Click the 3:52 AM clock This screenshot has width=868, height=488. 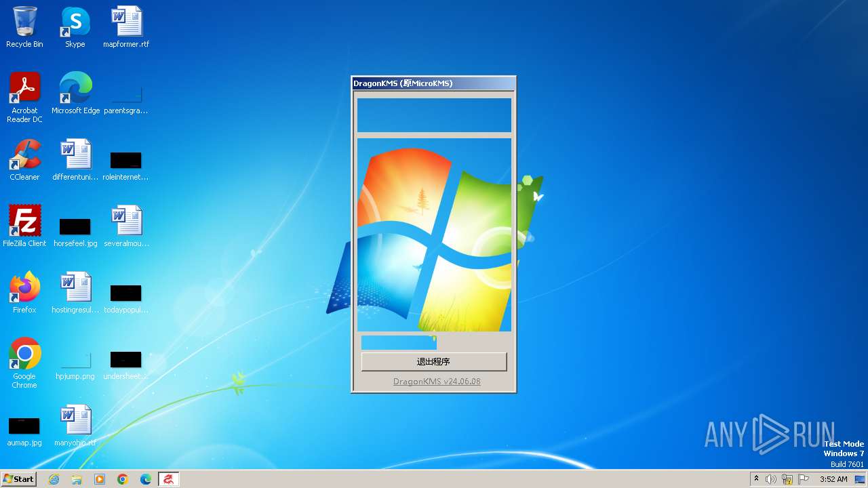coord(833,479)
